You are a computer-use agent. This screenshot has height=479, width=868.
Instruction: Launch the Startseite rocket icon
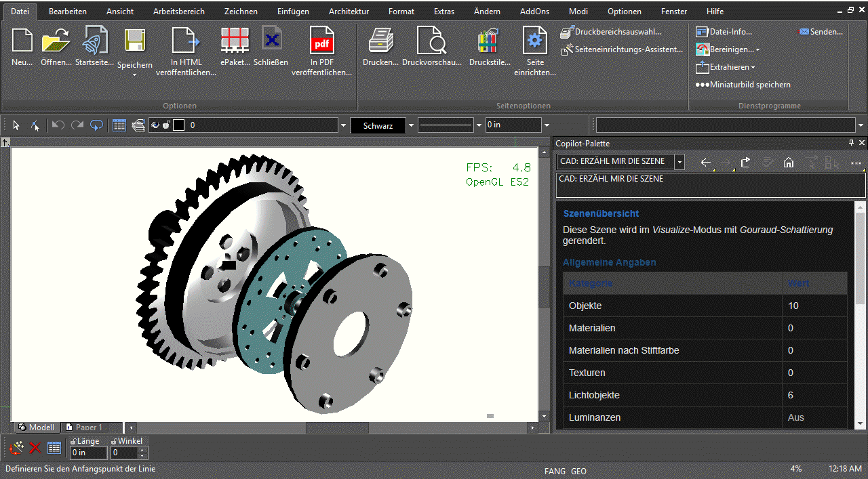(94, 40)
